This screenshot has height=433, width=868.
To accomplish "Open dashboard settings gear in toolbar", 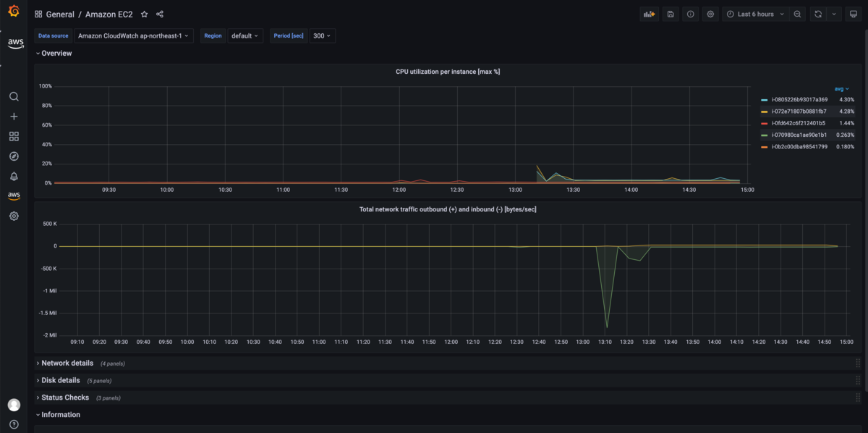I will point(710,14).
